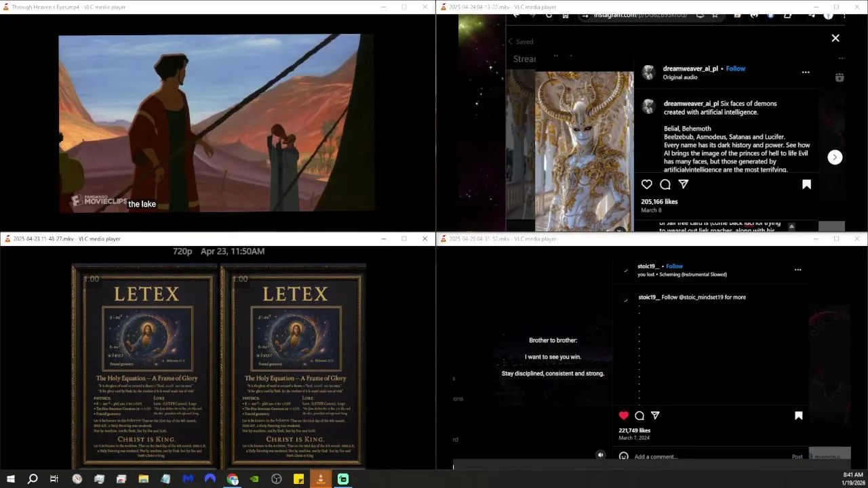Open emoji picker beside Add a comment
The width and height of the screenshot is (868, 488).
(623, 456)
